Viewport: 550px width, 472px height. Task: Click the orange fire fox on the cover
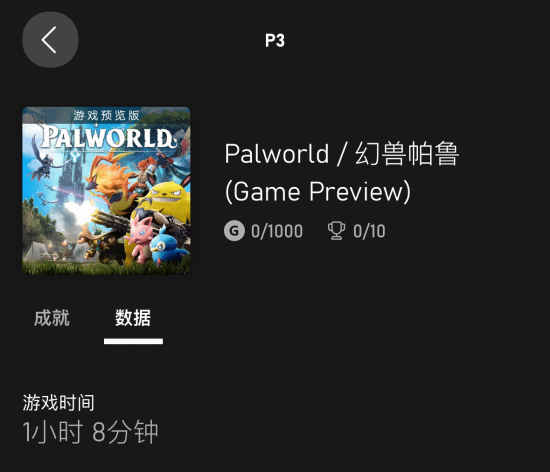point(112,182)
